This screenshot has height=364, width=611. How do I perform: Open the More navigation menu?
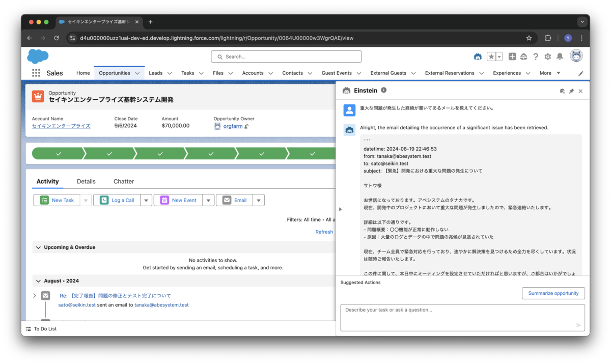point(550,73)
